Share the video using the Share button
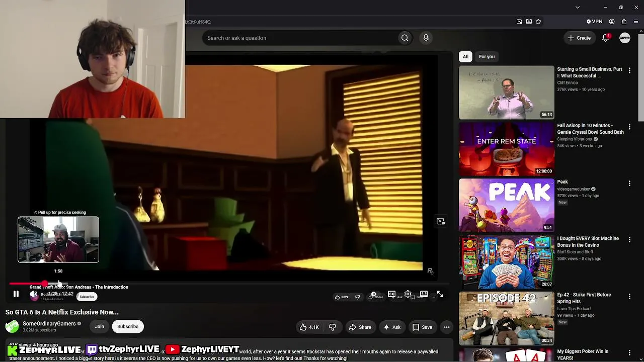Image resolution: width=644 pixels, height=362 pixels. [x=360, y=327]
